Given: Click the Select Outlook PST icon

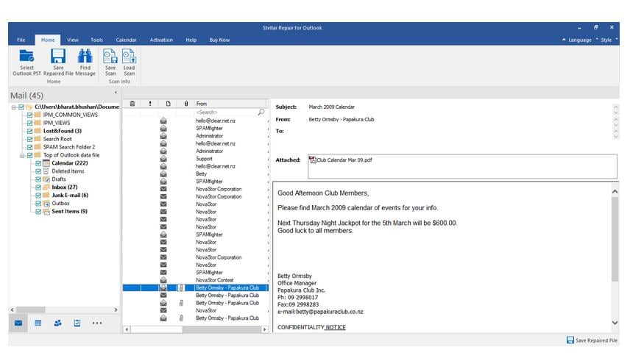Looking at the screenshot, I should 26,56.
